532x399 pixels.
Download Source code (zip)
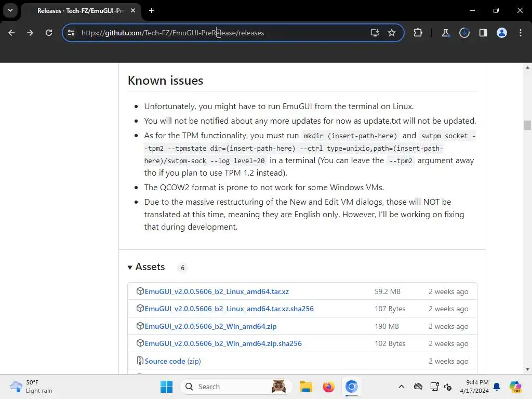(x=172, y=361)
